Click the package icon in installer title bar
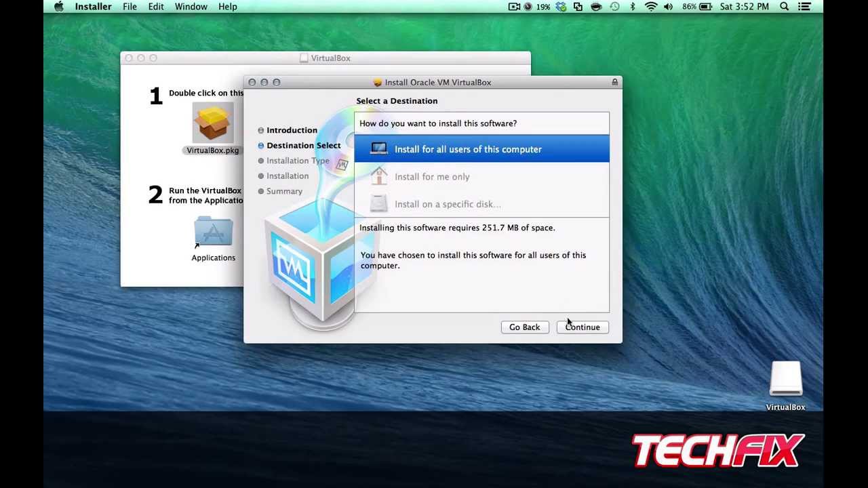This screenshot has height=488, width=868. 378,83
